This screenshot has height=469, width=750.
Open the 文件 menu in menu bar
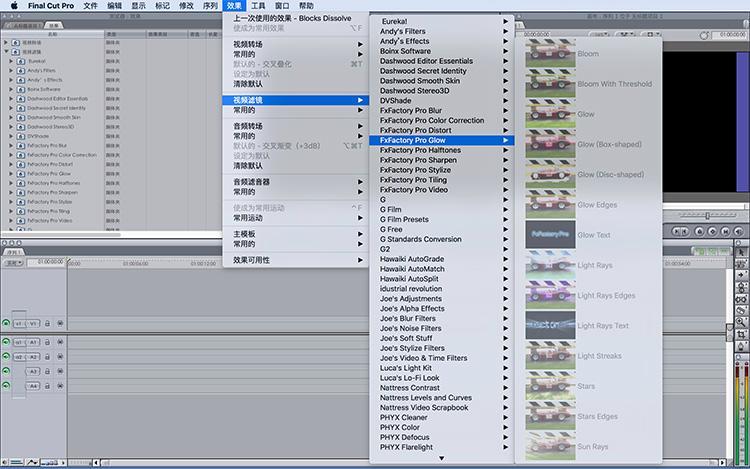(x=90, y=6)
